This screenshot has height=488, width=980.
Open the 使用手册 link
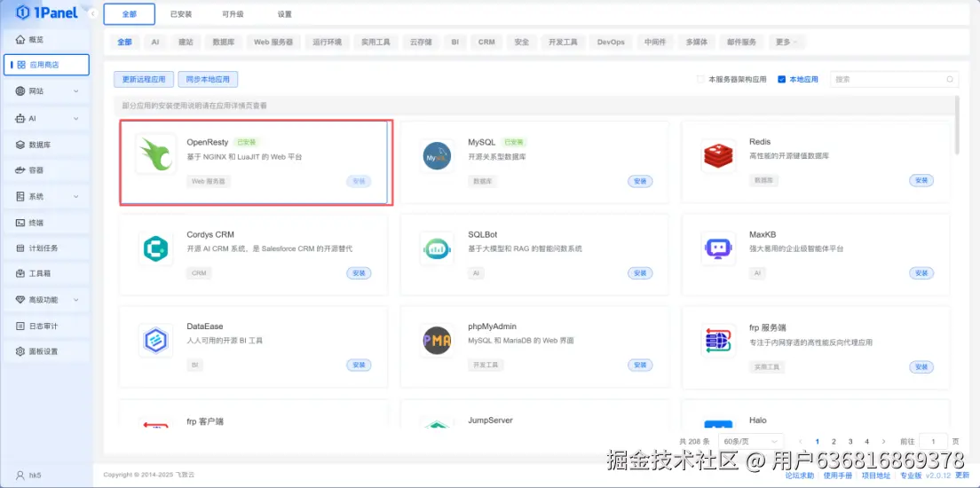[837, 476]
